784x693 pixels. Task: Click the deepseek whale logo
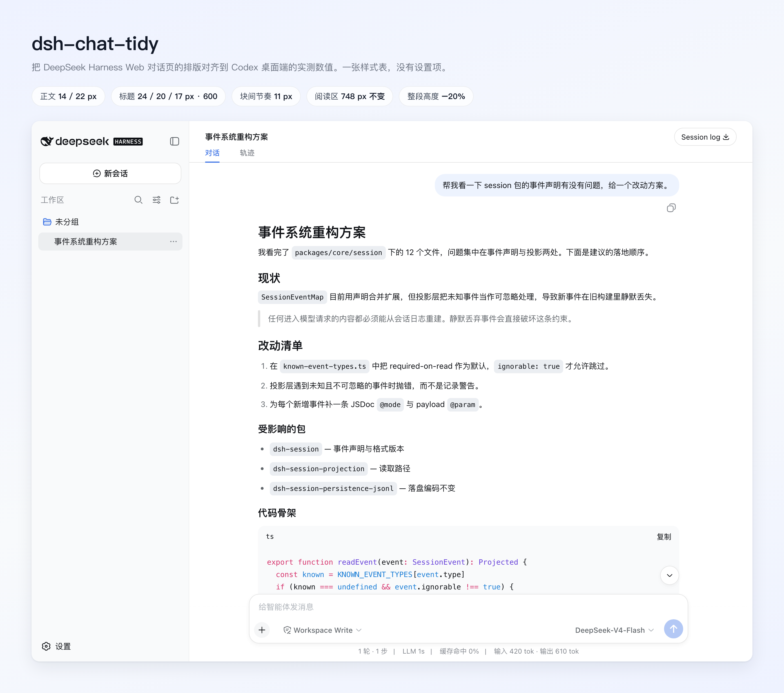pyautogui.click(x=47, y=141)
